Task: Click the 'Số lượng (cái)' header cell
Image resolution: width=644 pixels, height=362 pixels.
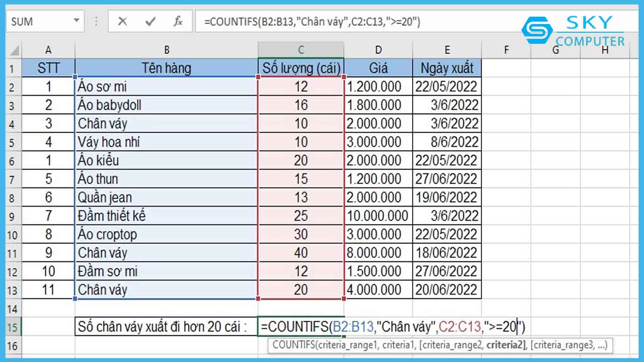Action: [x=301, y=68]
